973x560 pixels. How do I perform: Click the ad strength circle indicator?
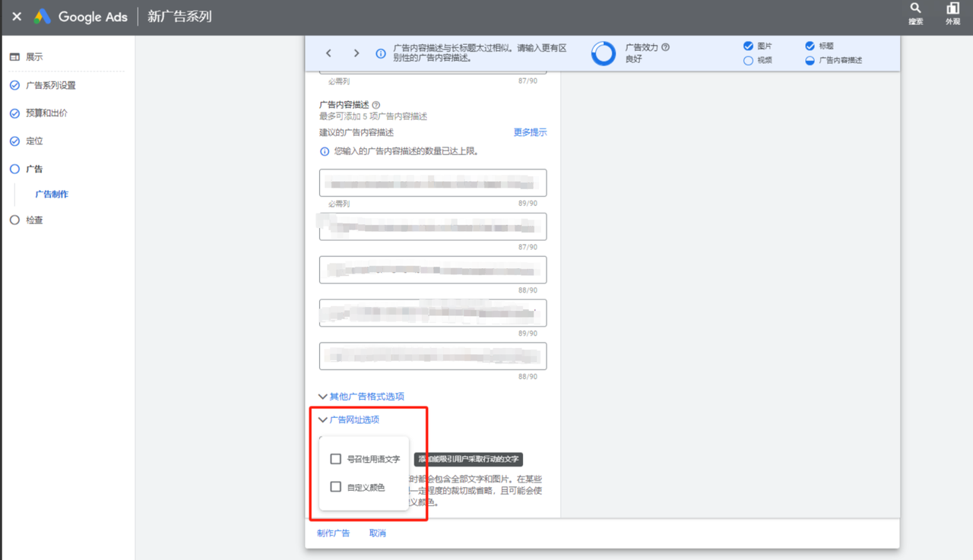point(604,53)
